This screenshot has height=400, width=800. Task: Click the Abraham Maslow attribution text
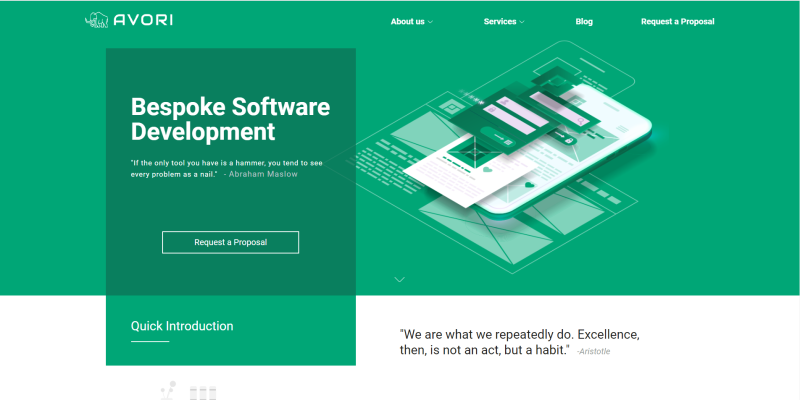coord(261,174)
